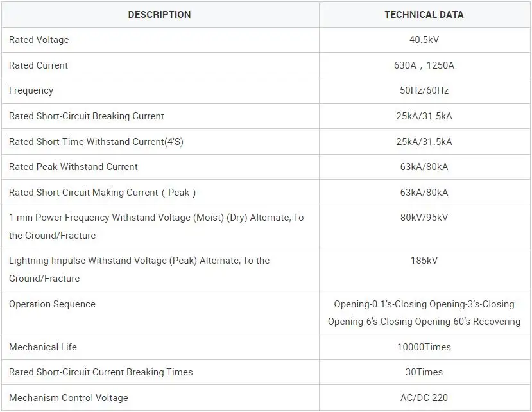This screenshot has height=412, width=532.
Task: Select the Rated Voltage row label
Action: click(x=39, y=40)
